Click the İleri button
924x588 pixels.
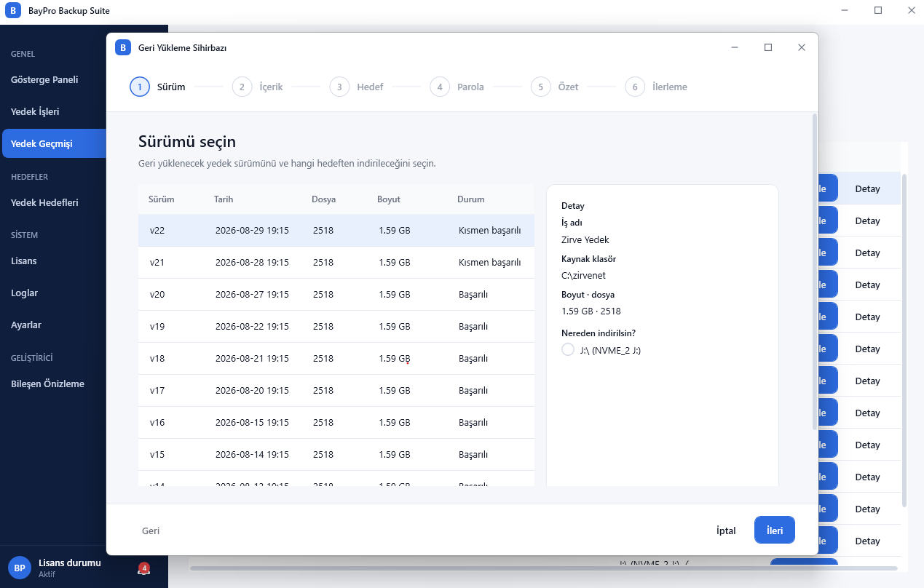[775, 531]
